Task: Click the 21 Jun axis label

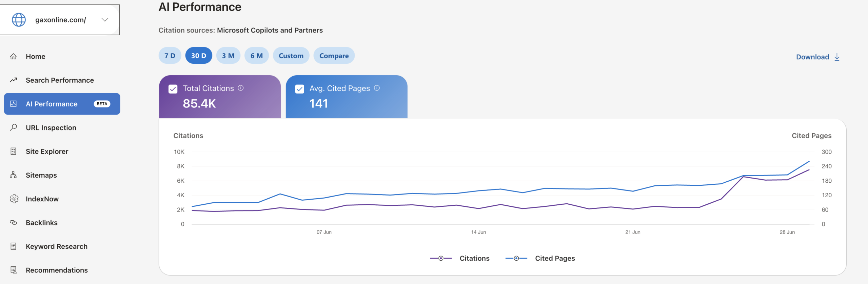Action: pos(633,232)
